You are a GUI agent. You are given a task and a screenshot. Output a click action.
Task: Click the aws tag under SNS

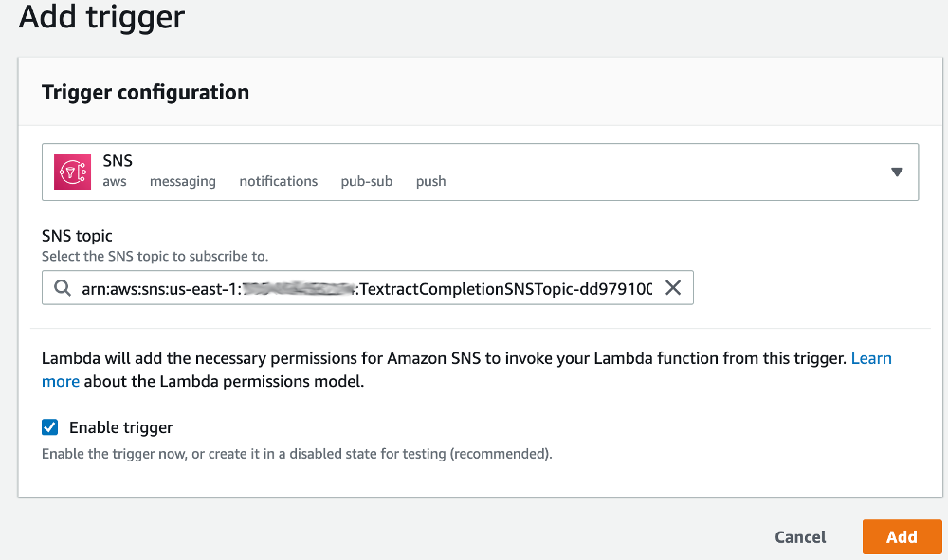click(115, 181)
